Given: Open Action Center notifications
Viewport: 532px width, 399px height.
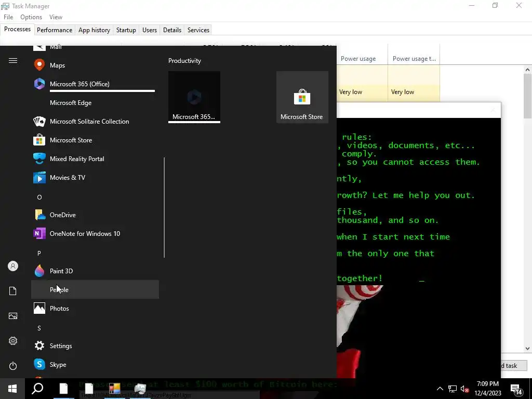Looking at the screenshot, I should tap(516, 389).
